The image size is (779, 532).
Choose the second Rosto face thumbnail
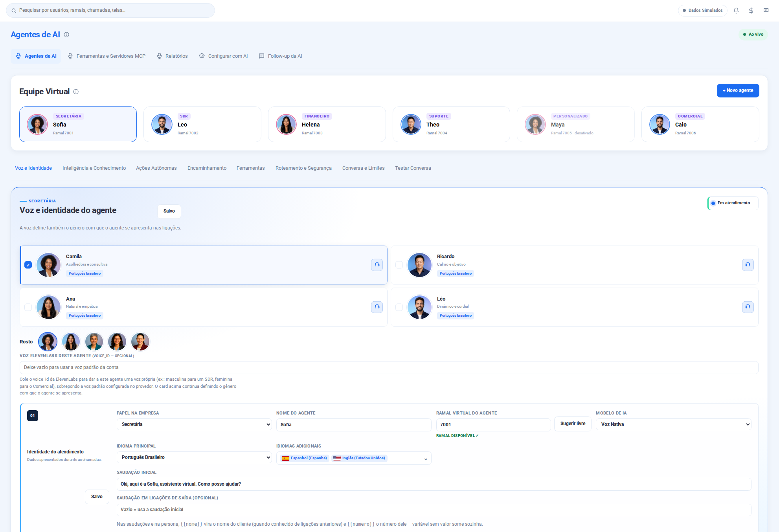pyautogui.click(x=71, y=341)
